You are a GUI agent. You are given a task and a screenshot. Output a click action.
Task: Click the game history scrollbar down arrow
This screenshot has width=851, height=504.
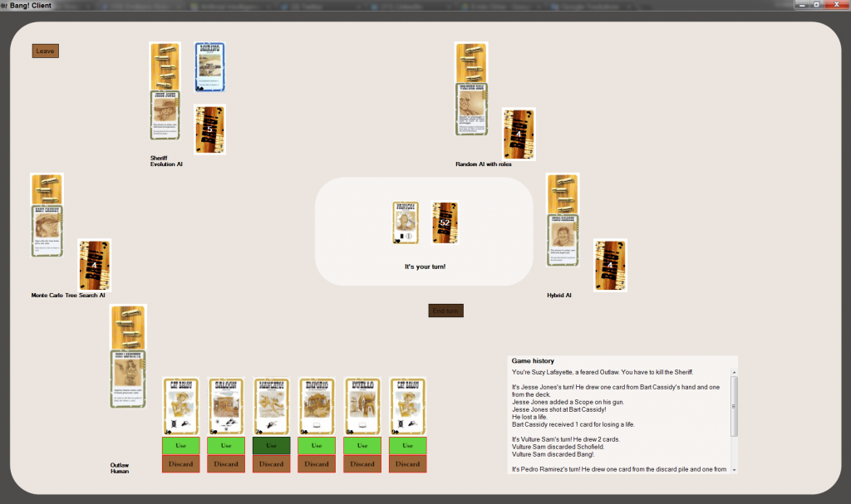click(734, 470)
